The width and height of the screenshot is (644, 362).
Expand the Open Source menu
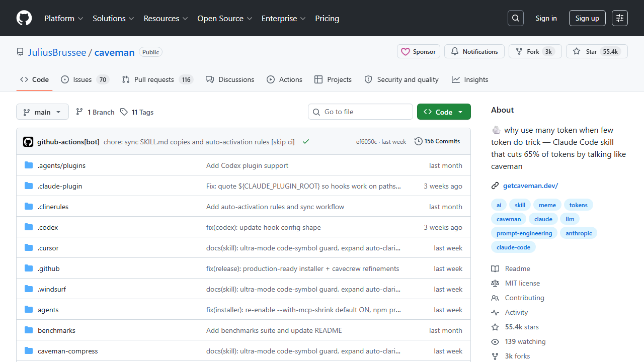[x=225, y=18]
